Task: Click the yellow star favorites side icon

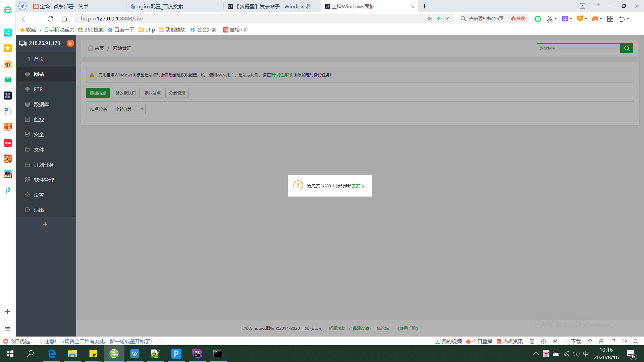Action: (x=8, y=48)
